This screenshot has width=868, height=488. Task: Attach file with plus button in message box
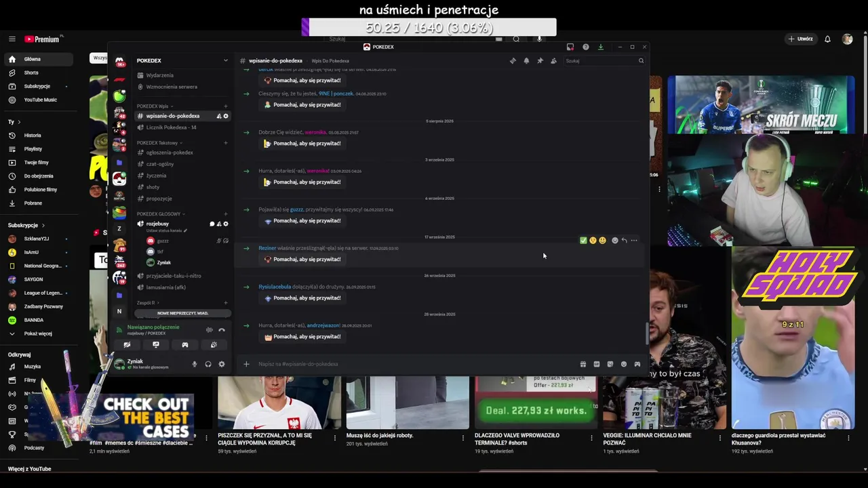246,364
